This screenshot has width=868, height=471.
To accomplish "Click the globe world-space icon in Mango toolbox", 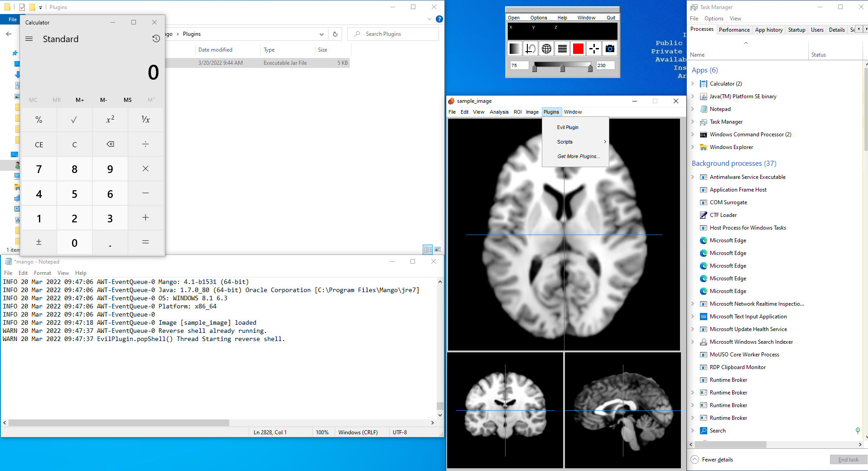I will (547, 48).
